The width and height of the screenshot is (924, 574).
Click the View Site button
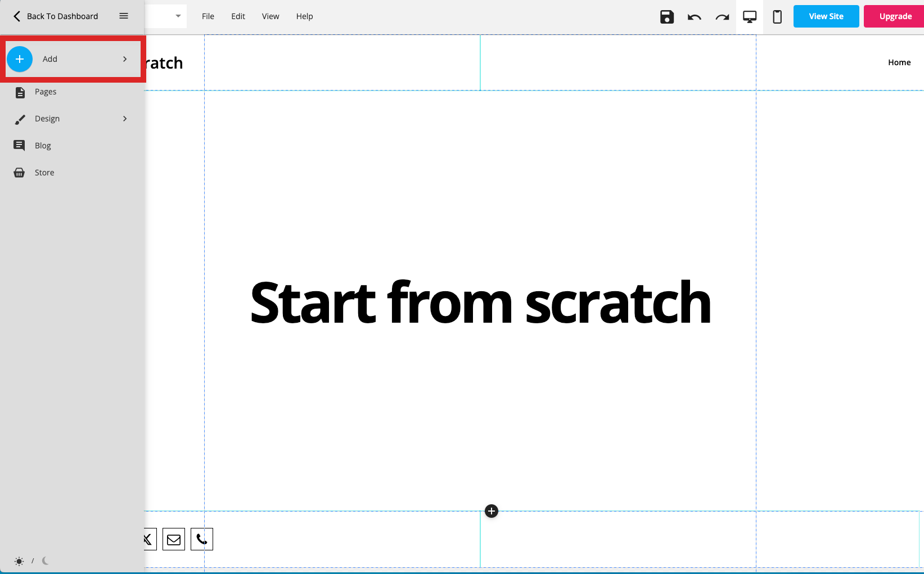point(826,16)
